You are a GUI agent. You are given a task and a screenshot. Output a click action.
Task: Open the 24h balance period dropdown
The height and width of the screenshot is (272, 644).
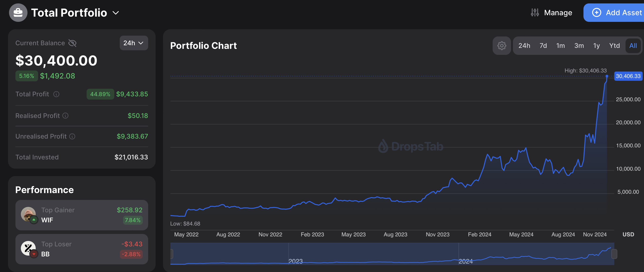[x=134, y=43]
